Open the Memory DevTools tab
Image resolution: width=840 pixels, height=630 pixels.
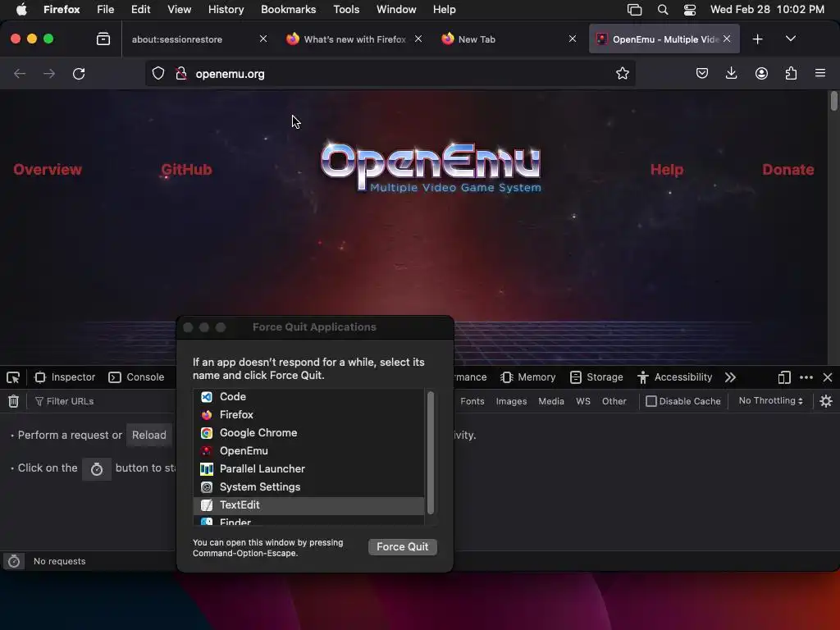click(x=528, y=377)
